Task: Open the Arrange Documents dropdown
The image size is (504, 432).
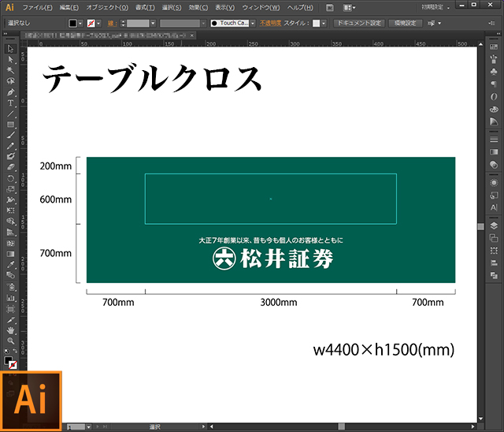Action: (349, 7)
